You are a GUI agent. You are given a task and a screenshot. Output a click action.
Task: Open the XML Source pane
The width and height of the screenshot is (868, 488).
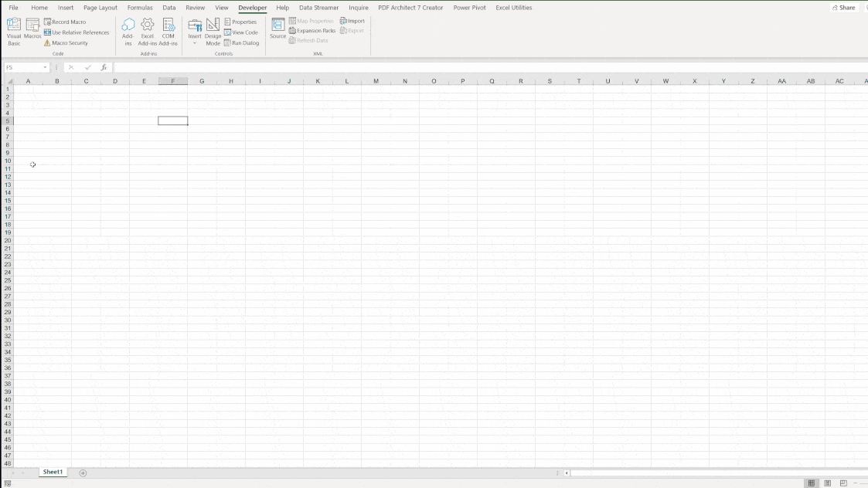[x=277, y=29]
